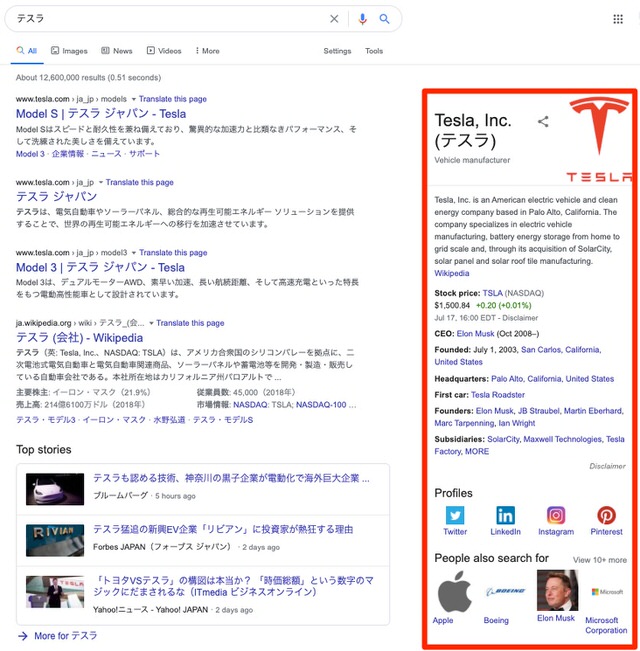Open the NASDAQ-100 link in Wikipedia result
This screenshot has height=651, width=640.
point(321,405)
